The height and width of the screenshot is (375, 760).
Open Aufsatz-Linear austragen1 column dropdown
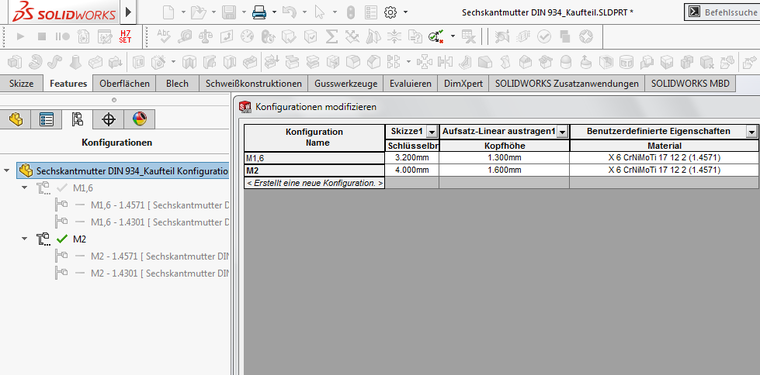(562, 132)
